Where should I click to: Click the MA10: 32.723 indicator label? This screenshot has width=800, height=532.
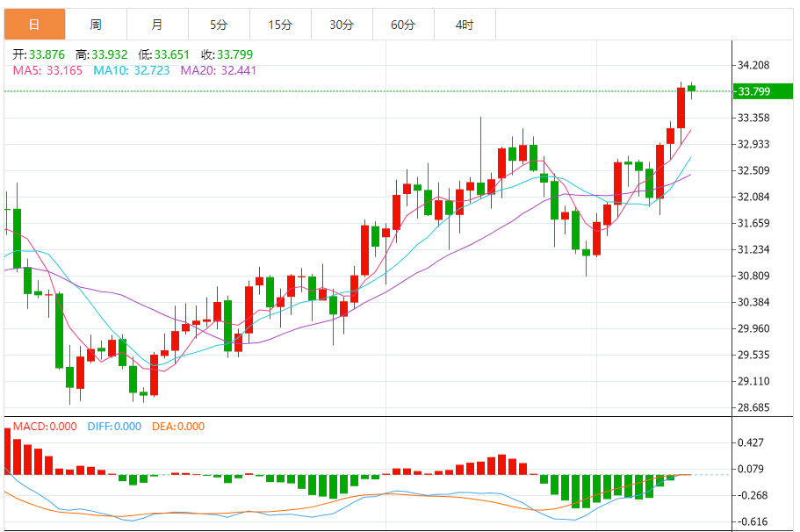[x=131, y=70]
